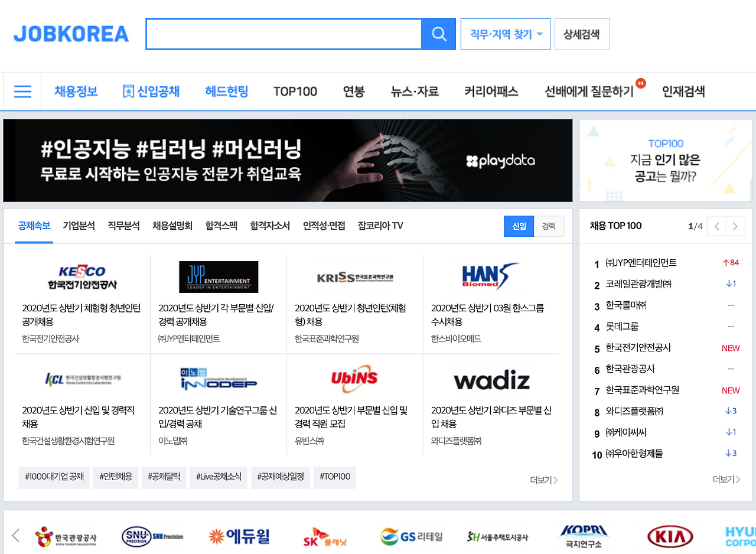Click the 한국관광공사 logo in carousel

pos(66,537)
